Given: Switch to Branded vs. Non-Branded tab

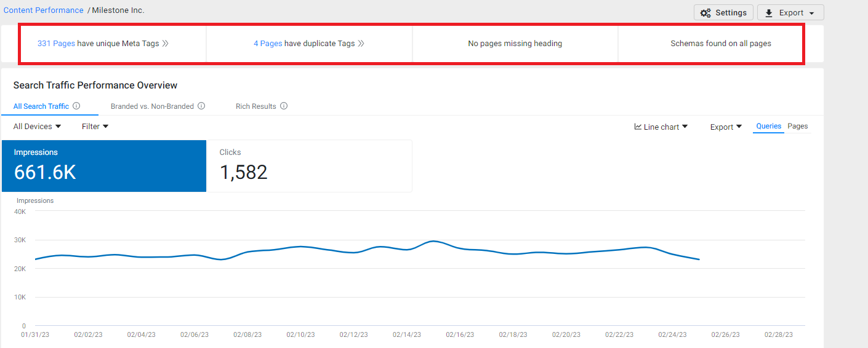Looking at the screenshot, I should pos(152,106).
